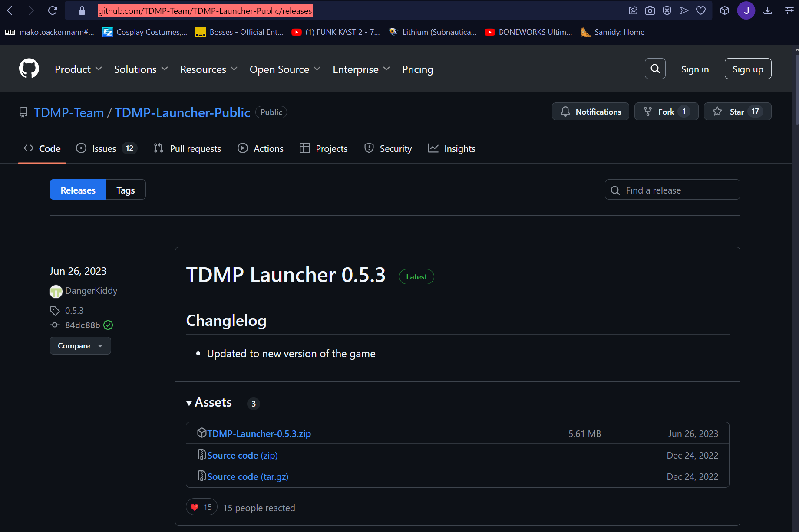This screenshot has width=799, height=532.
Task: Click the GitHub logo icon
Action: (x=29, y=69)
